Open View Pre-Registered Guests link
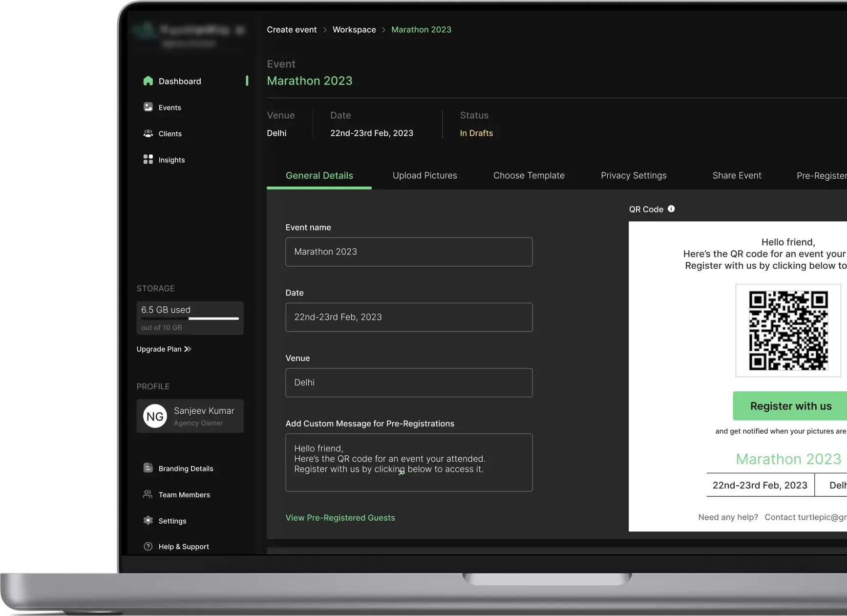Image resolution: width=847 pixels, height=616 pixels. pyautogui.click(x=340, y=518)
